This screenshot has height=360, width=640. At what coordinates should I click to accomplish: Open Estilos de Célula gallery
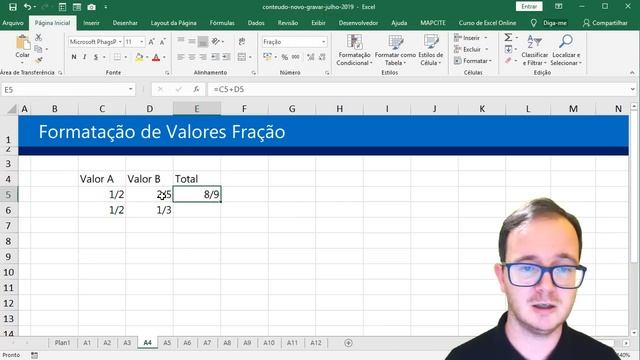point(431,50)
